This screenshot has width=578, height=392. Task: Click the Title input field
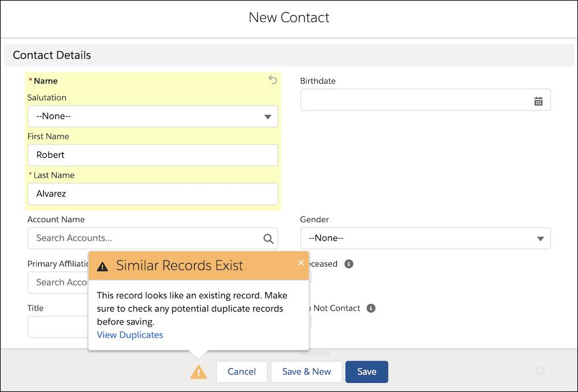[58, 327]
